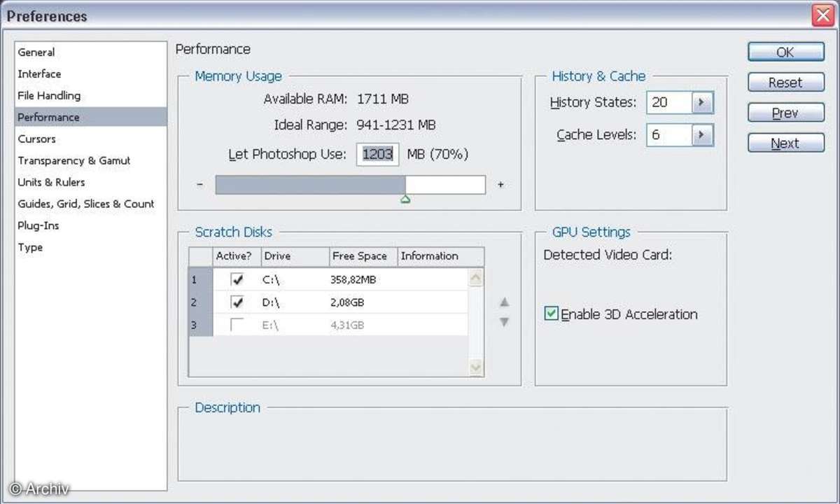Click the Drive column header
The image size is (840, 504).
click(294, 256)
